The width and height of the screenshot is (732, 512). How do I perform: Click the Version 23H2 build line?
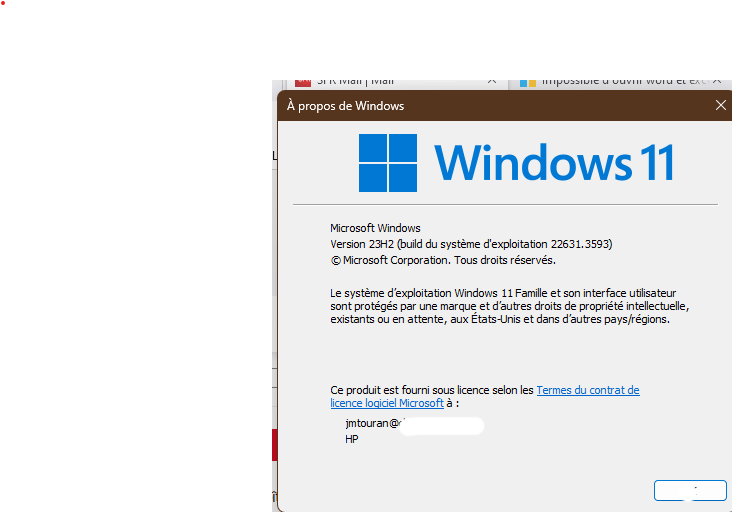pyautogui.click(x=471, y=244)
